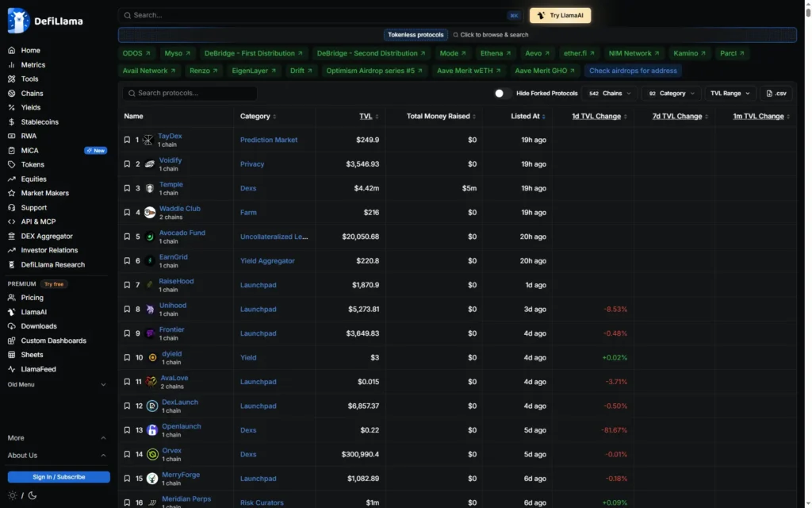Viewport: 812px width, 508px height.
Task: Collapse the More section
Action: tap(57, 438)
